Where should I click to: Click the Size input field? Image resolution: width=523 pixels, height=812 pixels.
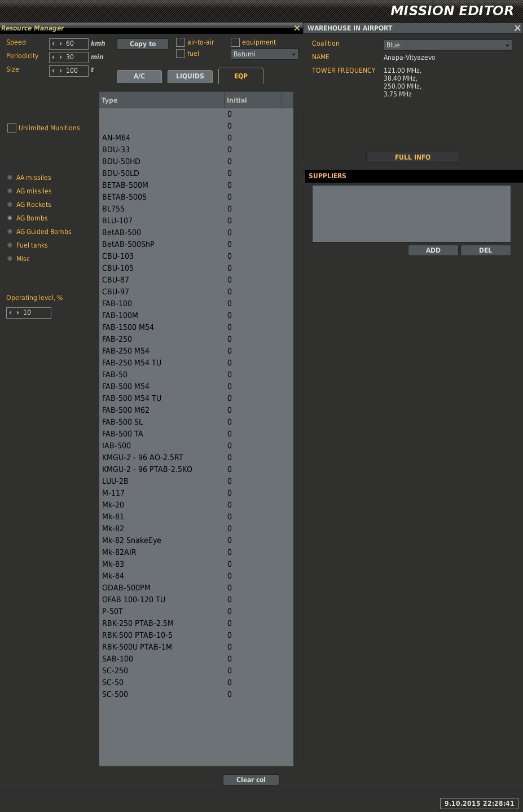pos(69,70)
